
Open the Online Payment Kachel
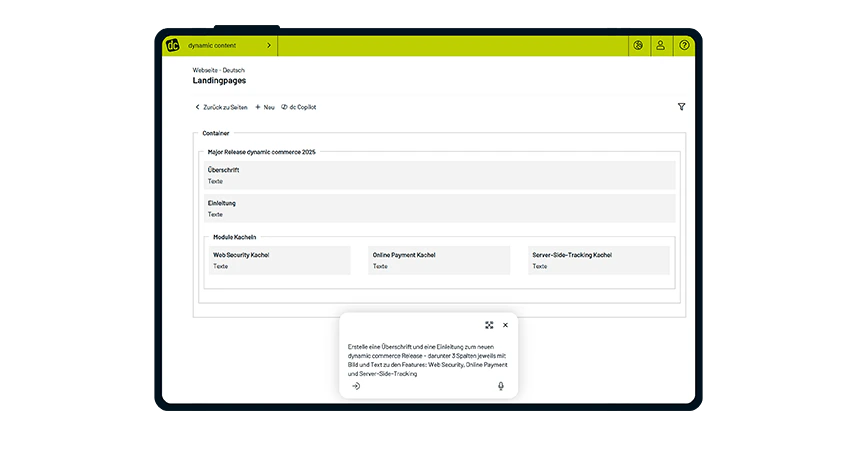click(439, 260)
